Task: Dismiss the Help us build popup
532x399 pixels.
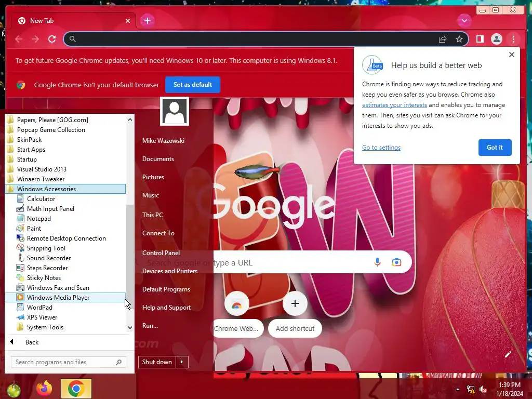Action: [x=512, y=55]
